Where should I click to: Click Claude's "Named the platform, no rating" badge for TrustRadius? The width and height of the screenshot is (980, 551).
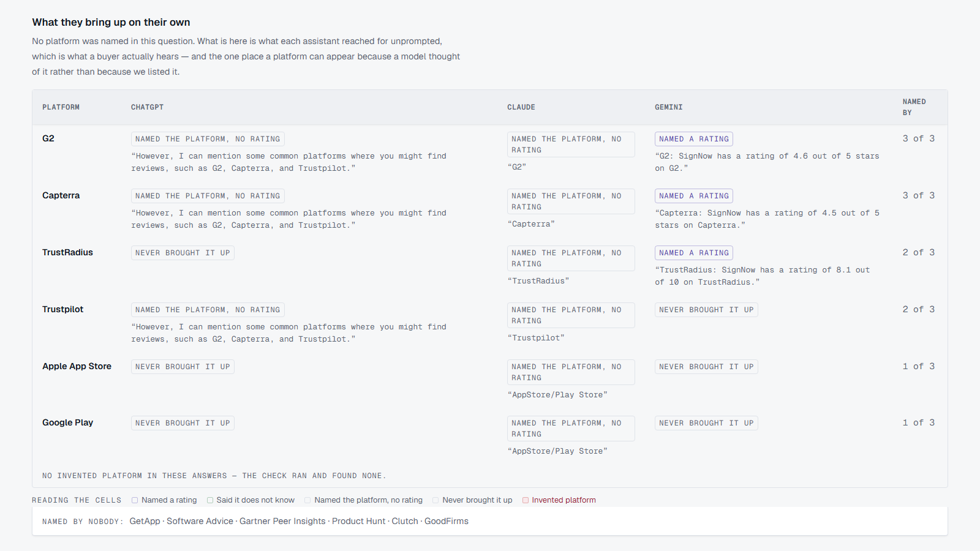(571, 258)
